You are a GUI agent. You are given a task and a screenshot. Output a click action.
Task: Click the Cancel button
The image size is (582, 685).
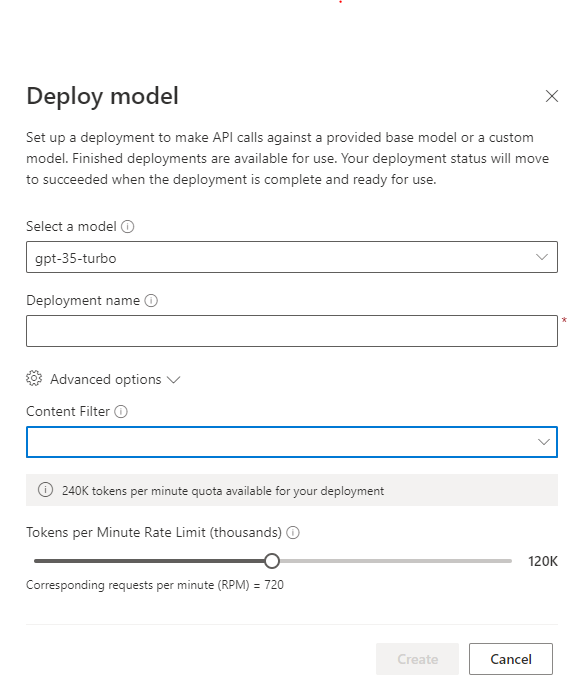tap(511, 659)
